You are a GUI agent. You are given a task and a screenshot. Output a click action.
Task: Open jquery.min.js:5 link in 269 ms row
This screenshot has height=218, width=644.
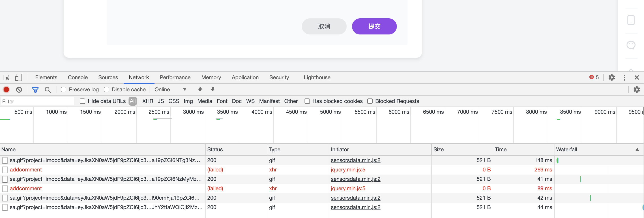[348, 170]
